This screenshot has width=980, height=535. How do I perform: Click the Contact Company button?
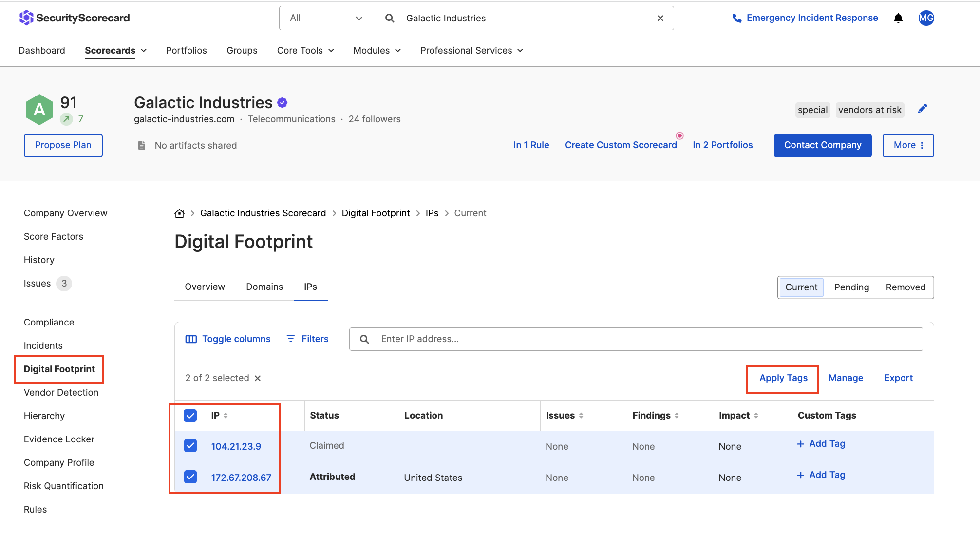click(823, 145)
